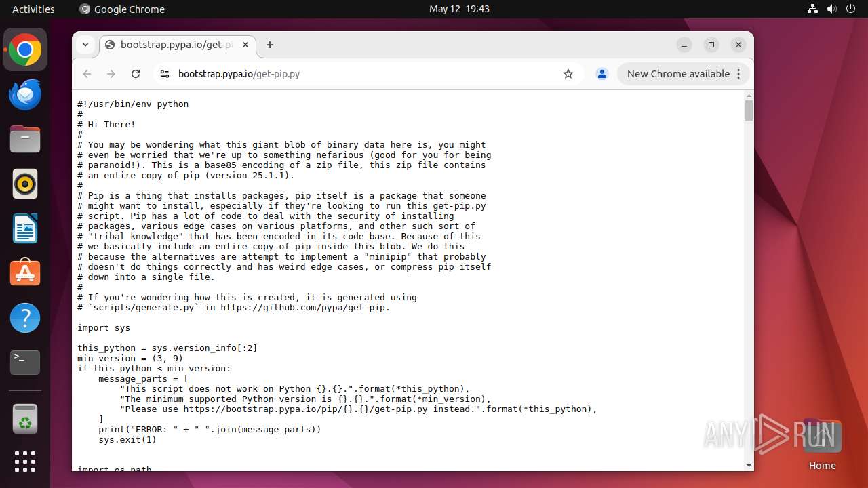Show Applications grid in the dock
868x488 pixels.
tap(25, 462)
